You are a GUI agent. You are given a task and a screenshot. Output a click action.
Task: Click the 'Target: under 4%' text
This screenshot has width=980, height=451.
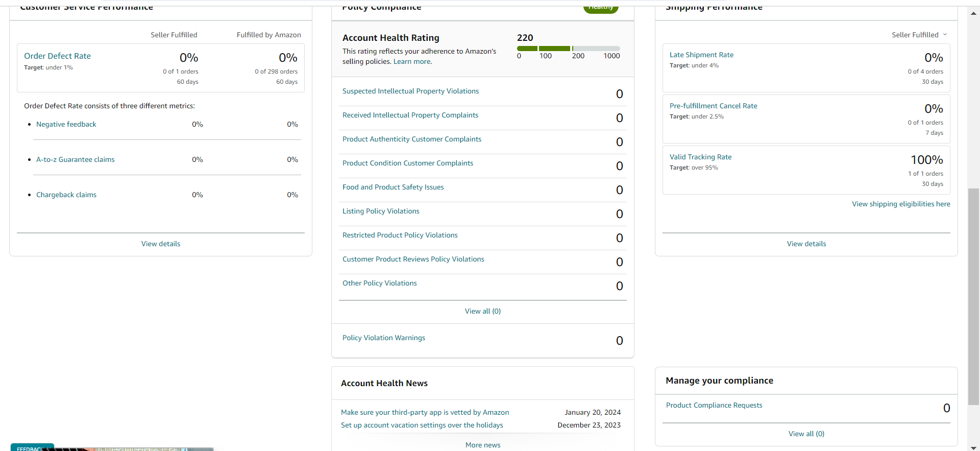click(694, 65)
